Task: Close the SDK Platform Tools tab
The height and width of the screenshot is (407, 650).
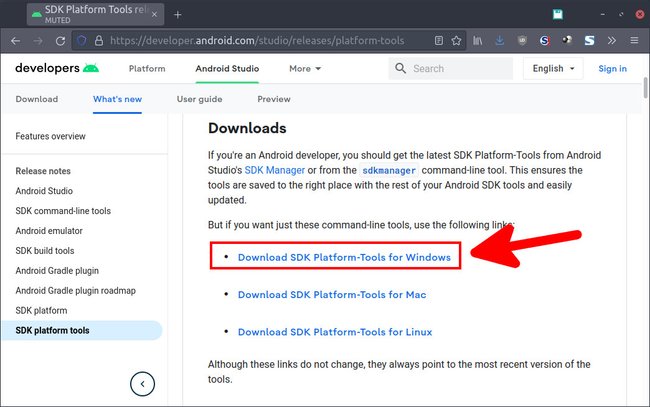Action: (x=154, y=14)
